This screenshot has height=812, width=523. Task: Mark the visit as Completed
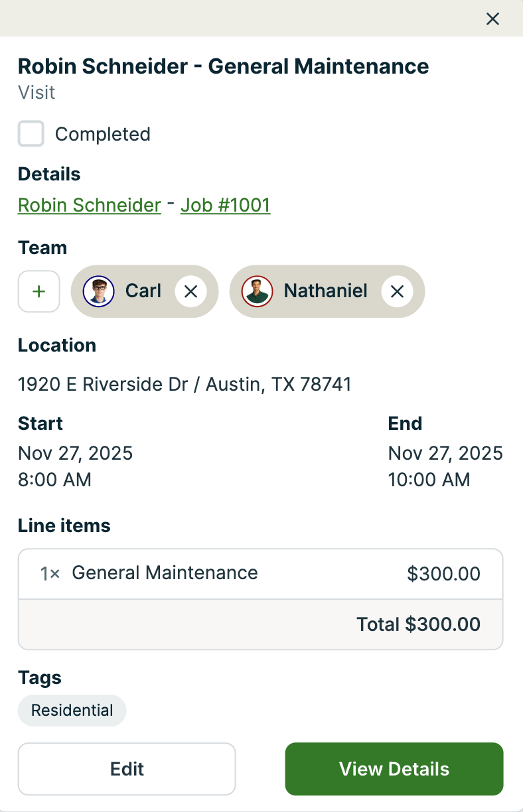31,134
